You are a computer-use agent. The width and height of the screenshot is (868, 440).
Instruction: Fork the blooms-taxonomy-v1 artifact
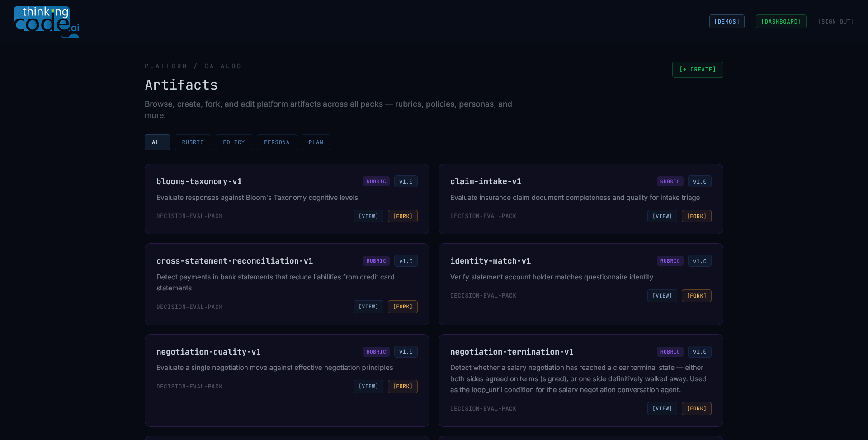coord(403,216)
